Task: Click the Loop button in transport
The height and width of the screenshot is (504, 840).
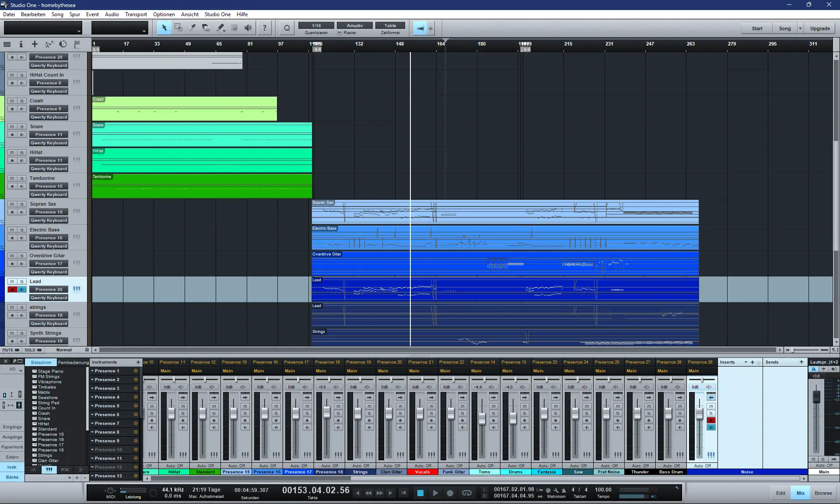Action: [467, 493]
